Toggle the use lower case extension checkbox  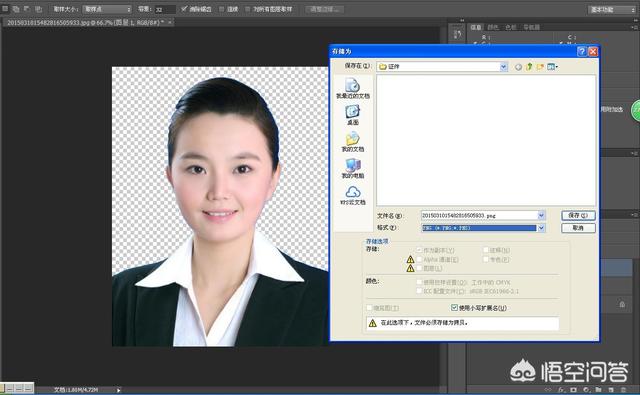454,308
